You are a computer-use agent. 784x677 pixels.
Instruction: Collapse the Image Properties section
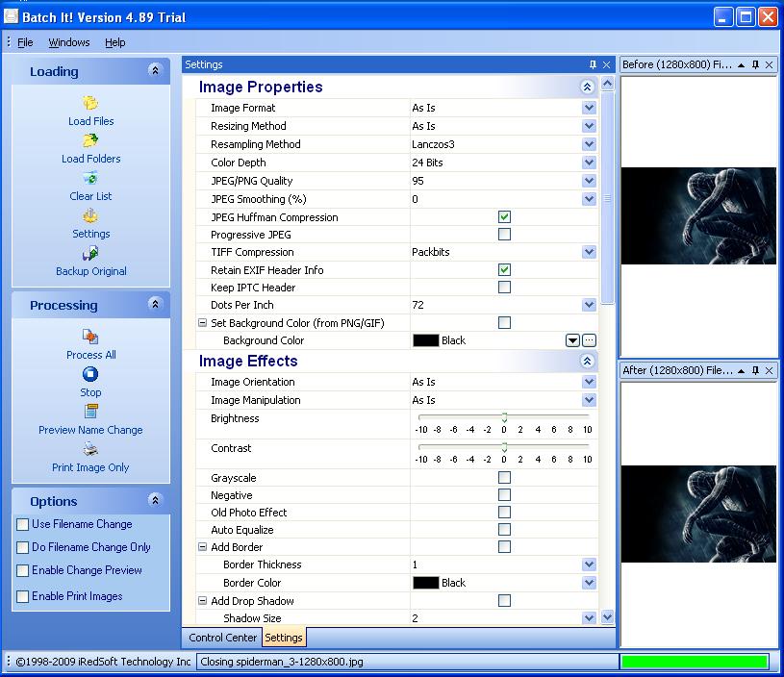tap(587, 87)
